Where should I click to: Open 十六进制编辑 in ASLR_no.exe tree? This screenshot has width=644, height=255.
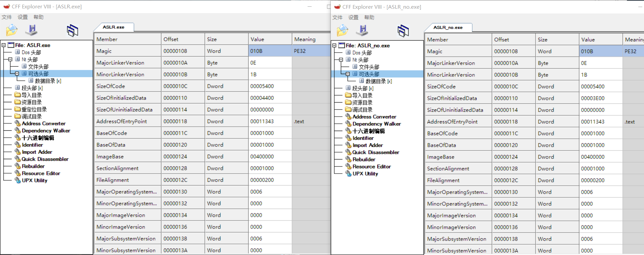click(x=369, y=131)
